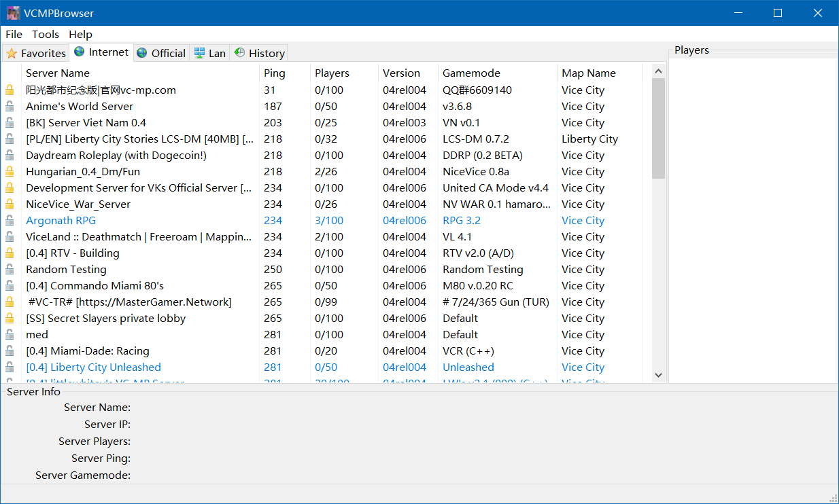Click the QQ群6609140 gamemode cell
This screenshot has width=839, height=504.
(477, 90)
